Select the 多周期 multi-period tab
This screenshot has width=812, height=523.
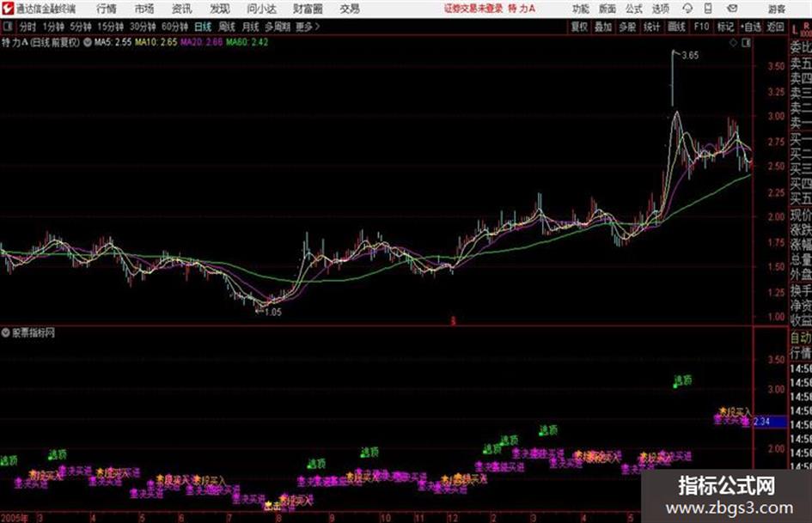[x=278, y=27]
